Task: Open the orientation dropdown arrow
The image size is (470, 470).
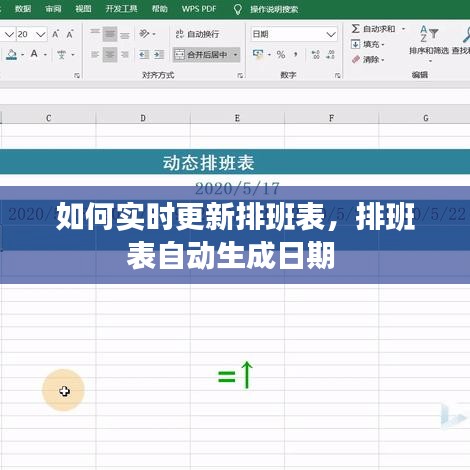Action: click(x=154, y=34)
